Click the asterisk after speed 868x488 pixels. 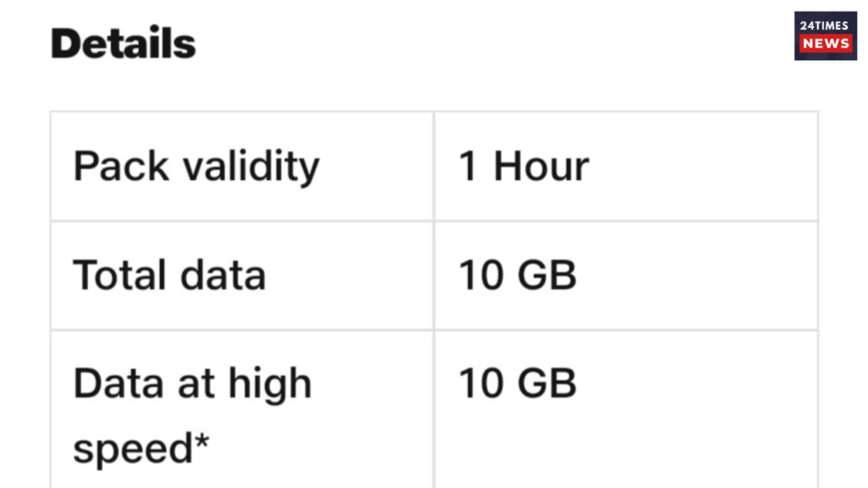[x=202, y=441]
